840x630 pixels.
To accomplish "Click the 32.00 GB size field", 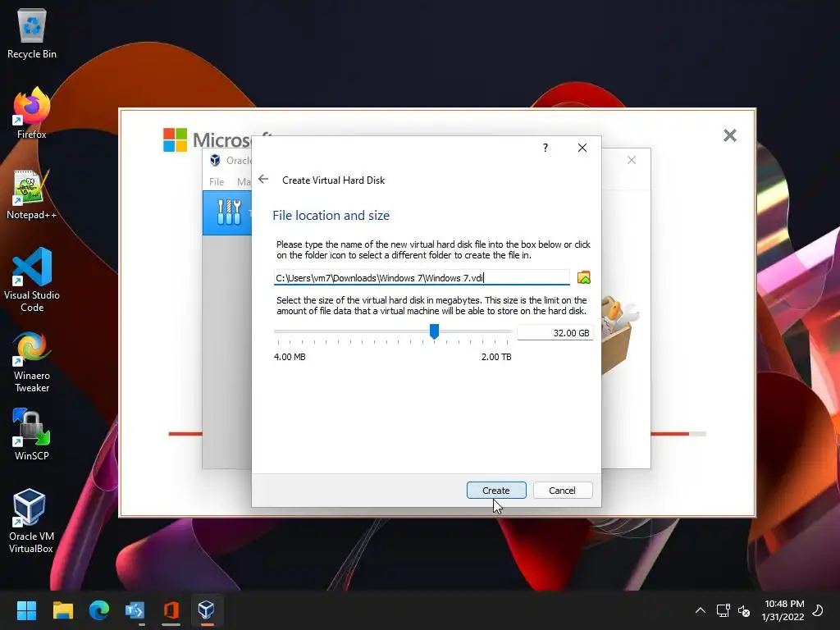I will point(555,333).
